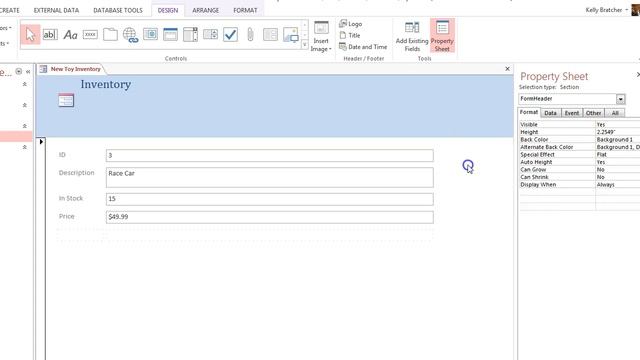
Task: Click the Description field with Race Car
Action: [269, 178]
